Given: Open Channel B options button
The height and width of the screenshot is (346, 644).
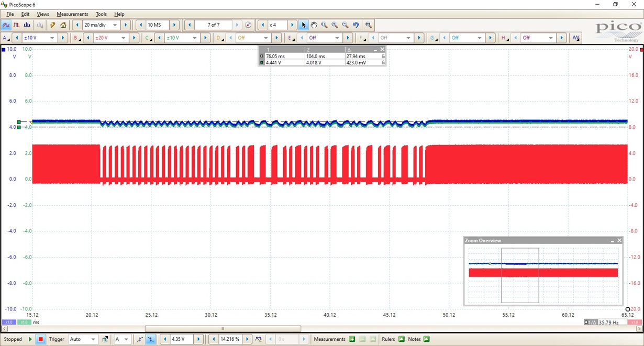Looking at the screenshot, I should click(76, 38).
